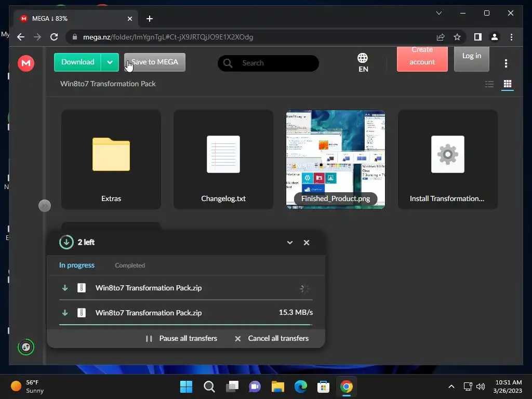Screen dimensions: 532x399
Task: Click the share page icon
Action: click(x=441, y=37)
